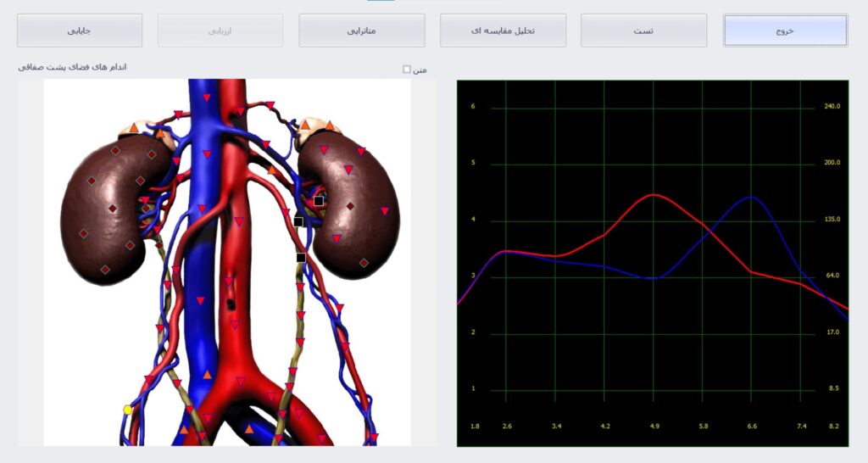Click the peak of the red curve
The width and height of the screenshot is (868, 463).
[654, 195]
